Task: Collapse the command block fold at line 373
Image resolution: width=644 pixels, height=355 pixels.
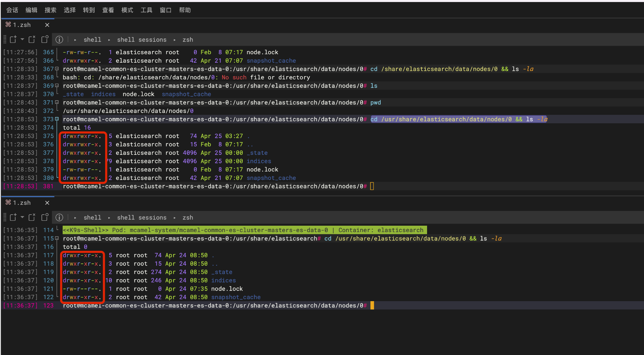Action: [x=57, y=119]
